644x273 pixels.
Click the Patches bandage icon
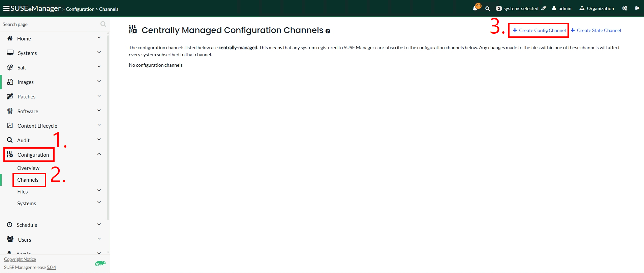(x=10, y=96)
